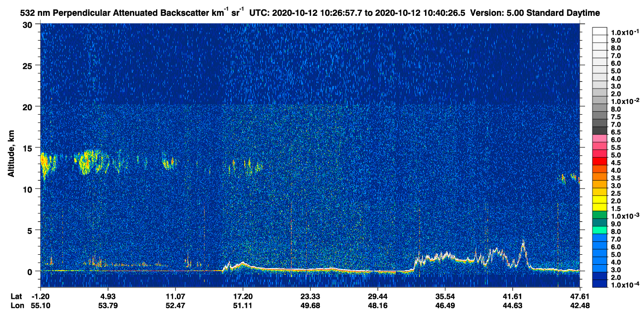Click latitude value '-1.20'
Viewport: 644px width, 330px height.
tap(41, 296)
